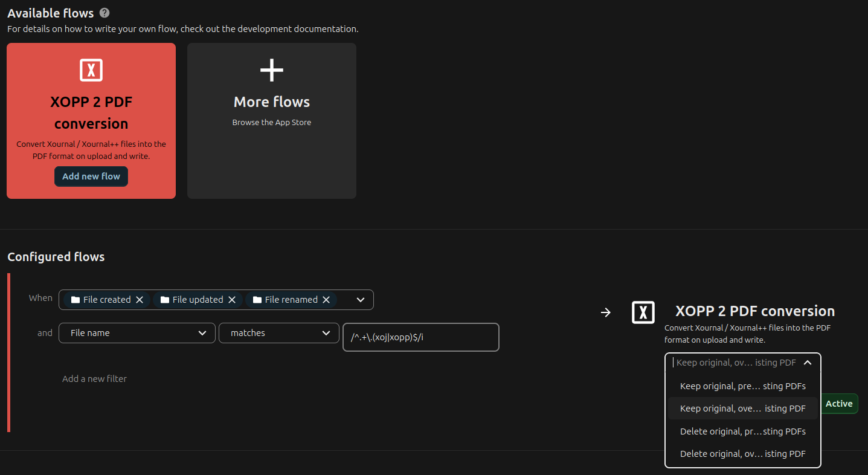
Task: Open the File name filter dropdown
Action: click(x=137, y=333)
